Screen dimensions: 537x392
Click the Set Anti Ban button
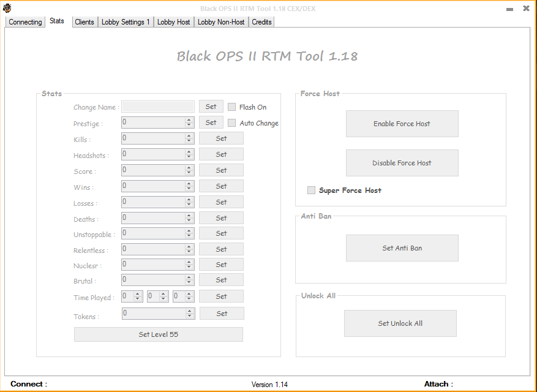(x=402, y=248)
